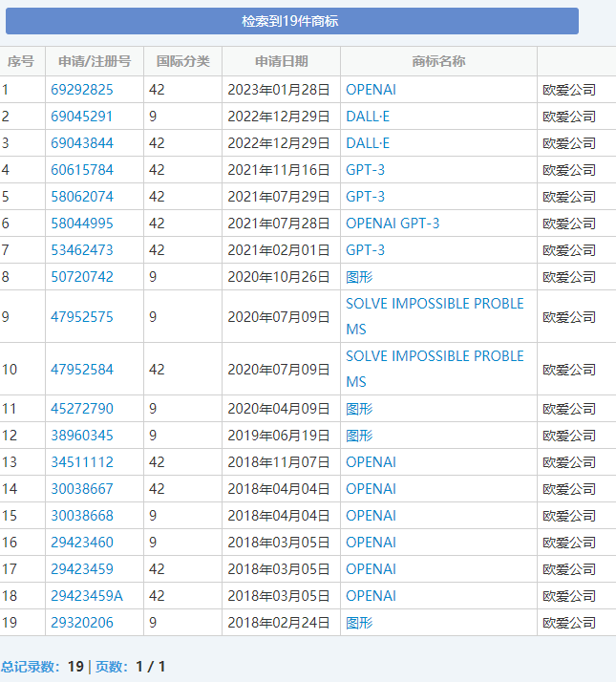Open registration number 69292825
This screenshot has width=616, height=682.
pyautogui.click(x=82, y=90)
